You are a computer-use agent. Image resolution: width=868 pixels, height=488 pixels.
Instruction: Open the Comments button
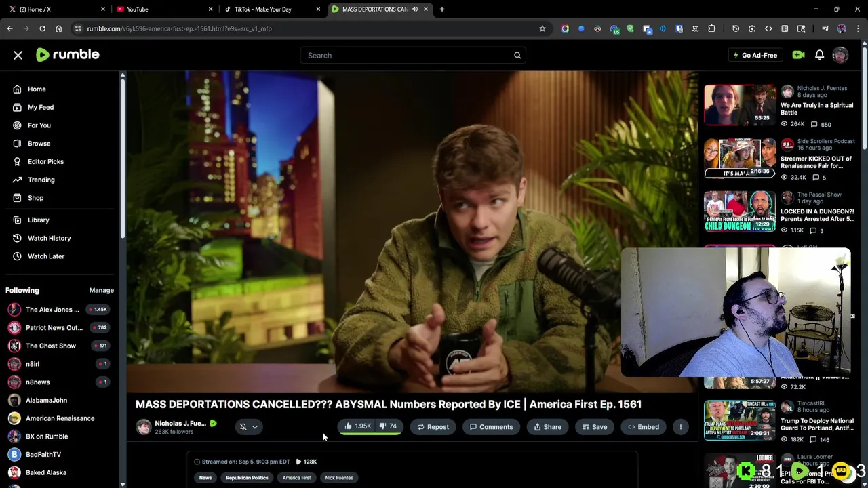click(491, 427)
